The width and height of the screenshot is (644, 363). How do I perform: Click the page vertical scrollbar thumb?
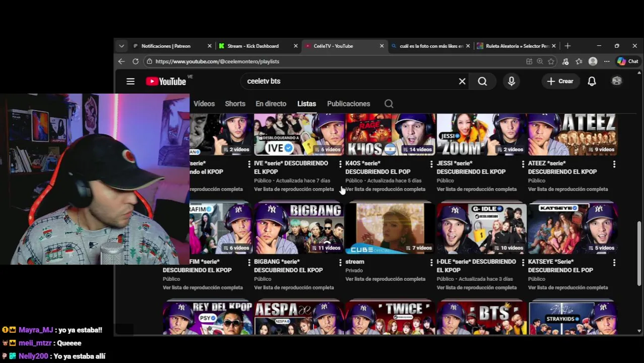point(639,254)
